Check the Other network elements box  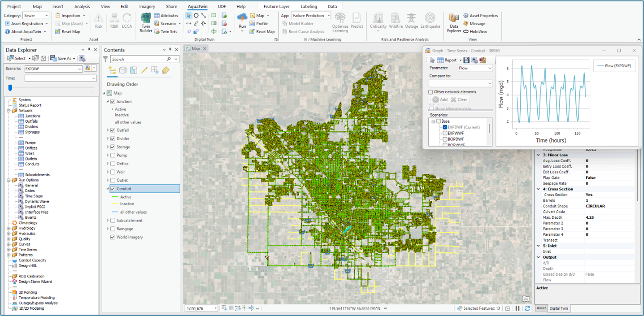coord(431,92)
